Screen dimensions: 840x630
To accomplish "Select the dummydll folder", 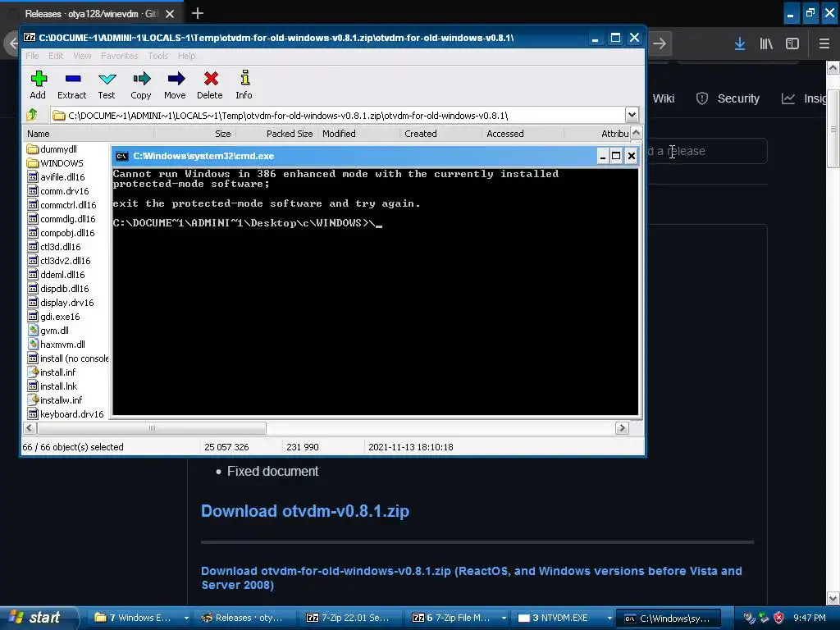I will tap(52, 149).
